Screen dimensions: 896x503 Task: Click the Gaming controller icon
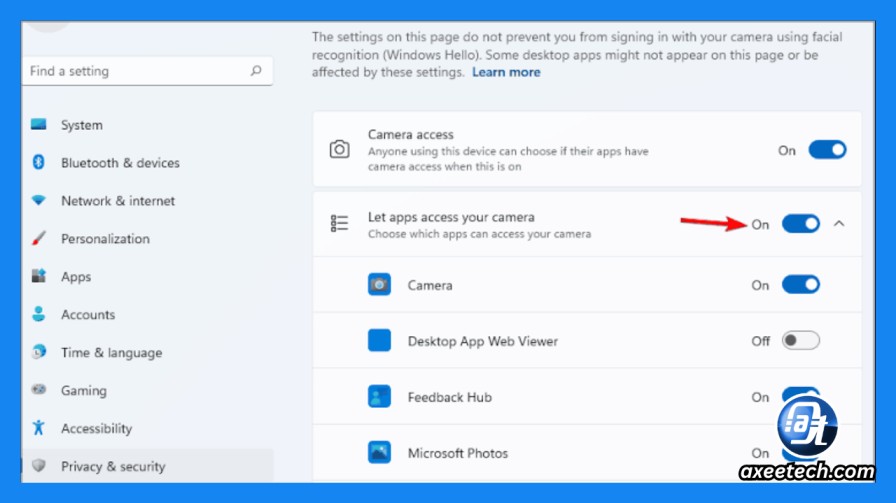click(x=38, y=390)
